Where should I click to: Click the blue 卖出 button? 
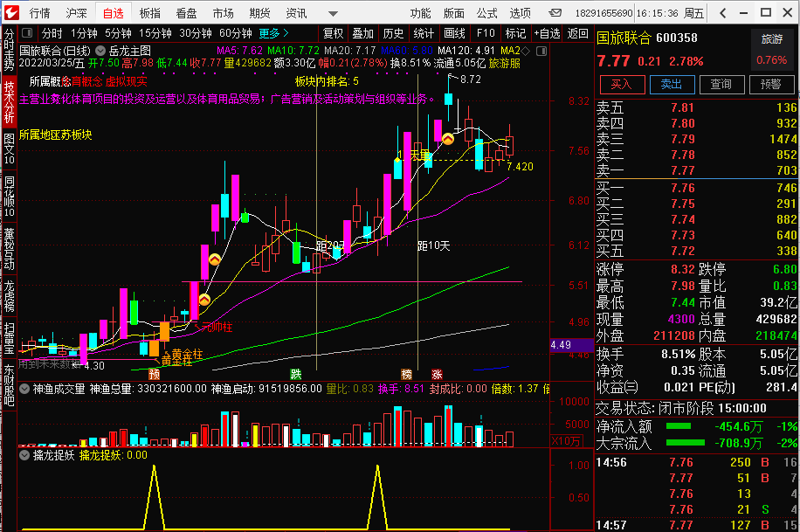pyautogui.click(x=672, y=85)
